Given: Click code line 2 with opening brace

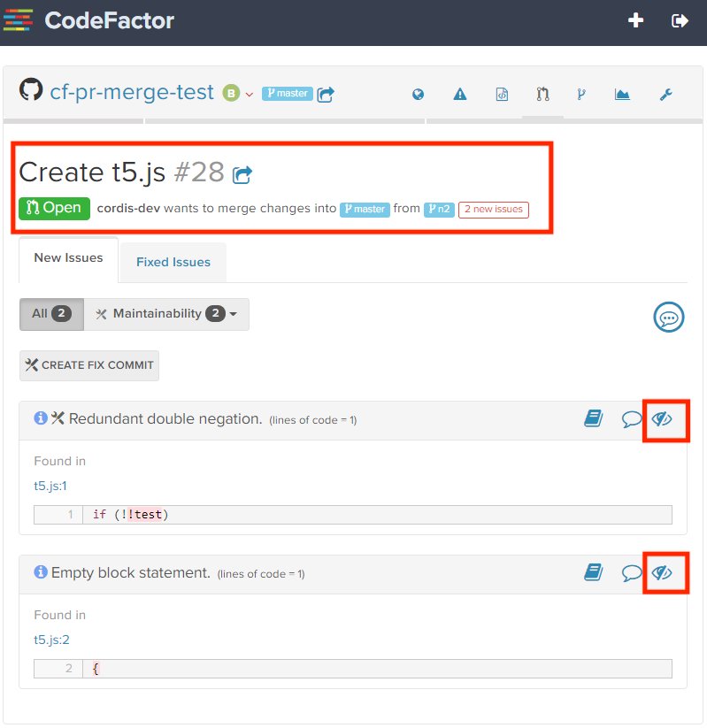Looking at the screenshot, I should [353, 669].
